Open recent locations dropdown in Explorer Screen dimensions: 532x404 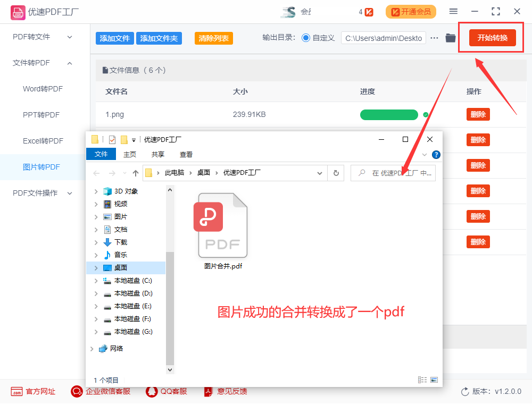click(x=124, y=173)
